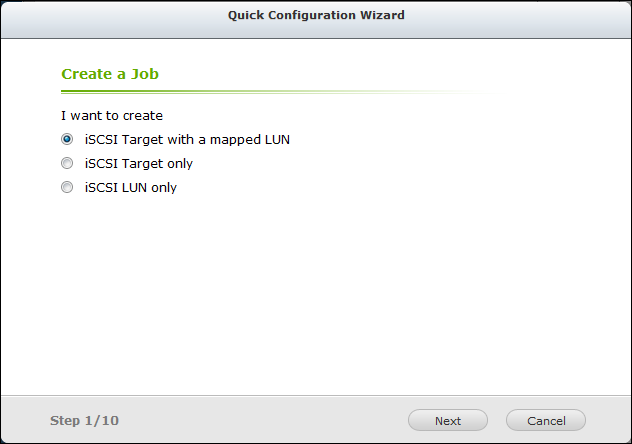This screenshot has height=444, width=632.
Task: Click the '1/10' step count in footer
Action: tap(102, 421)
